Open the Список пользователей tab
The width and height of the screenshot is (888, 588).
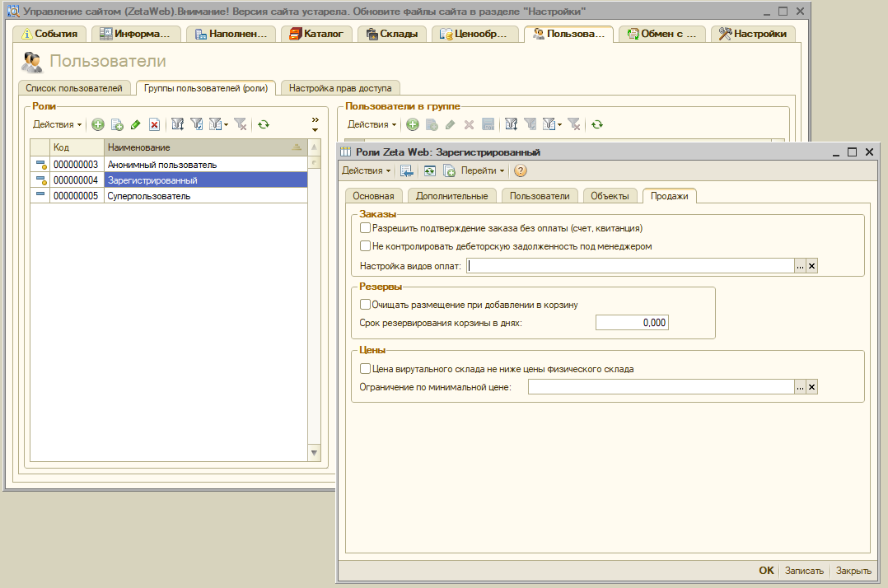click(74, 88)
